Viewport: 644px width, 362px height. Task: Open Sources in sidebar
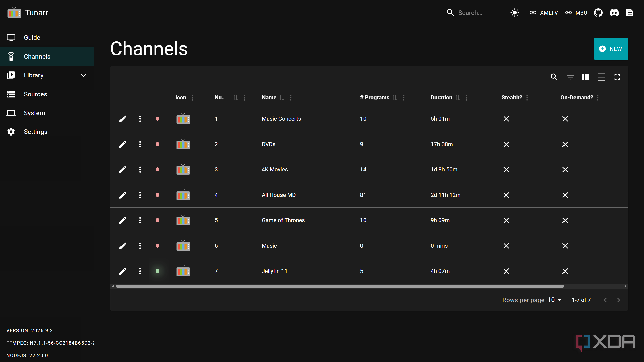click(x=47, y=94)
